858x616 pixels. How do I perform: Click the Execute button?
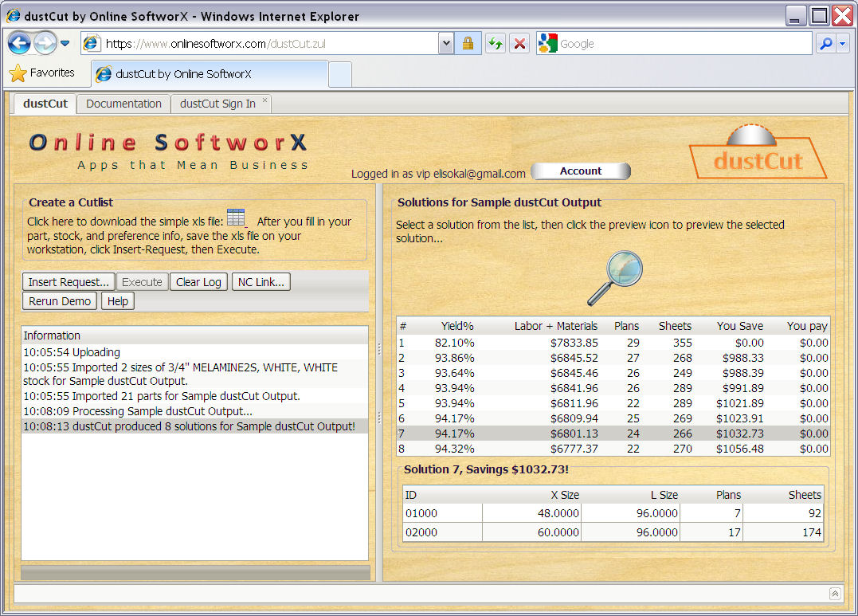[x=143, y=282]
